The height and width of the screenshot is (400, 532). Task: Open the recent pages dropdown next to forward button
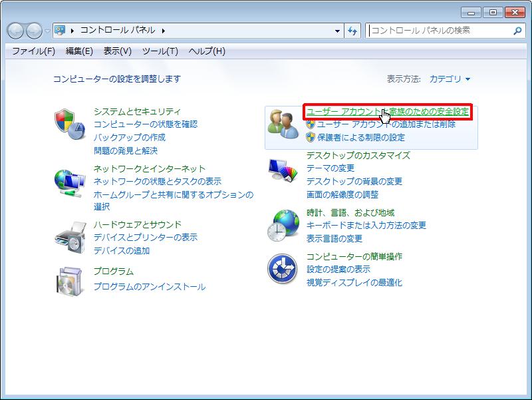pos(47,31)
